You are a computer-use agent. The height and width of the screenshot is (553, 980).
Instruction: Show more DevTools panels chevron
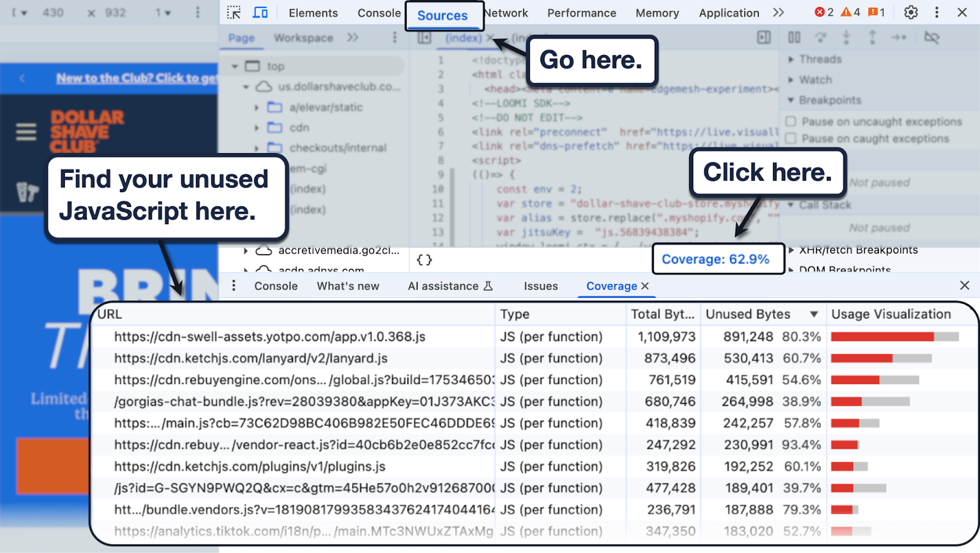point(778,13)
